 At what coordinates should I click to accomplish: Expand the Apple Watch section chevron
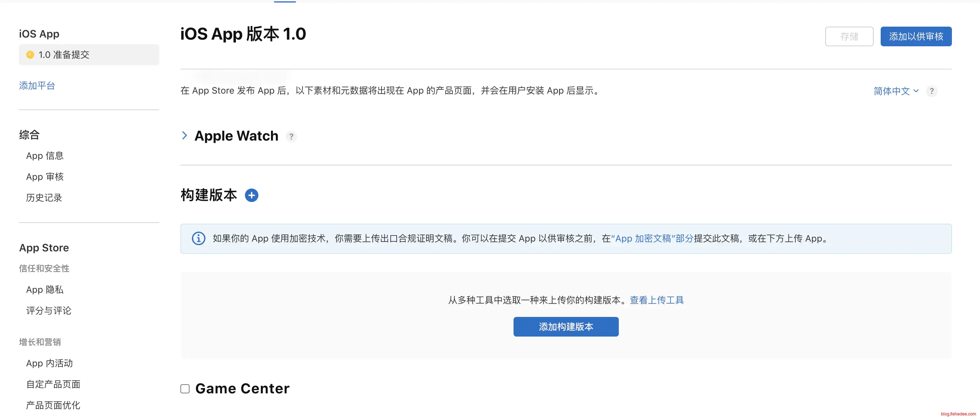coord(185,136)
